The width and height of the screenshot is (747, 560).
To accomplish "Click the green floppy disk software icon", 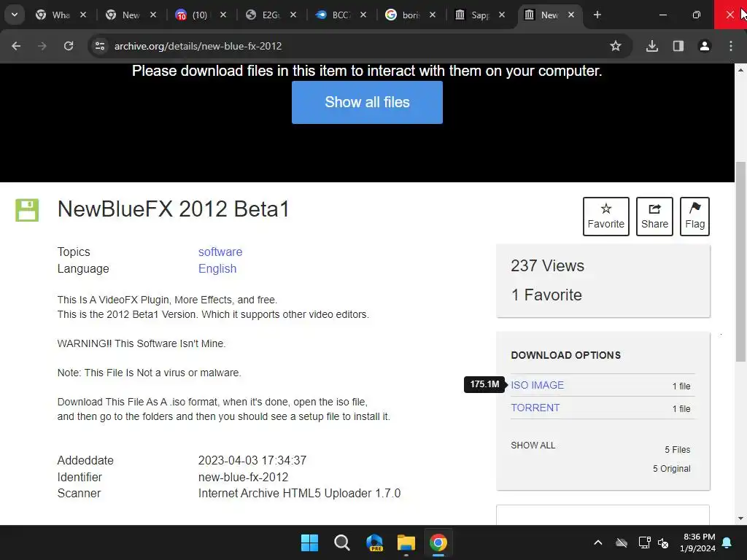I will point(27,210).
